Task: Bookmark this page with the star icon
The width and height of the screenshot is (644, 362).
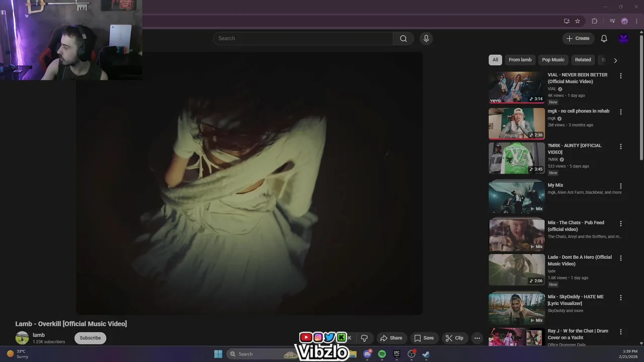Action: pos(578,21)
